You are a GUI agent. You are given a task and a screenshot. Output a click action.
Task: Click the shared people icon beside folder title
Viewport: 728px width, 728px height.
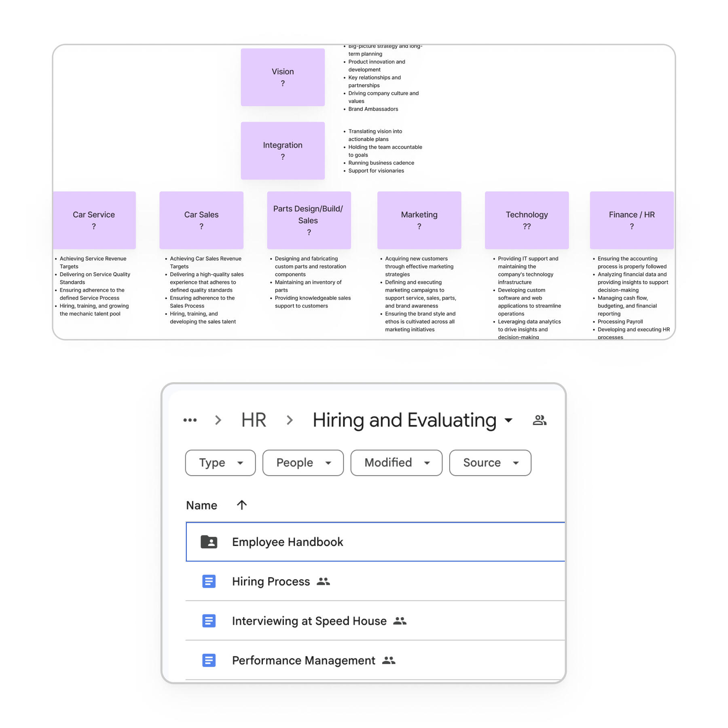(539, 420)
